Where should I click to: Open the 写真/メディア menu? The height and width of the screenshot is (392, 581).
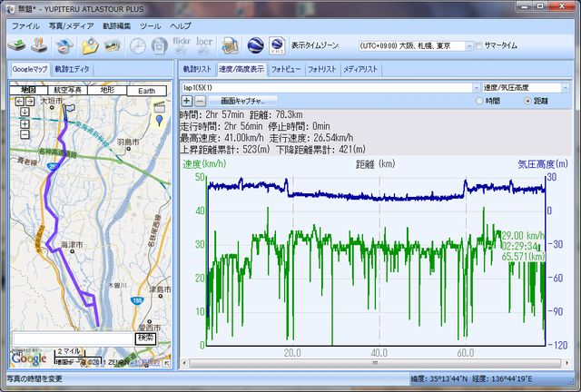point(71,26)
